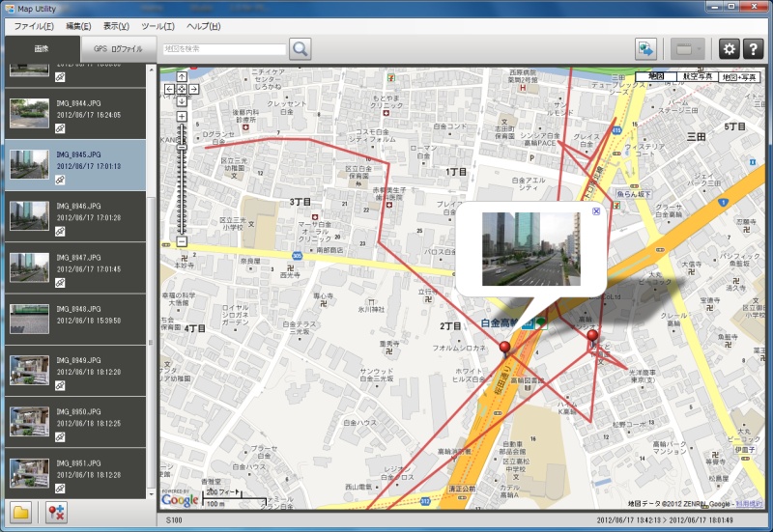Click the image list scroll down arrow
This screenshot has height=532, width=773.
click(152, 493)
